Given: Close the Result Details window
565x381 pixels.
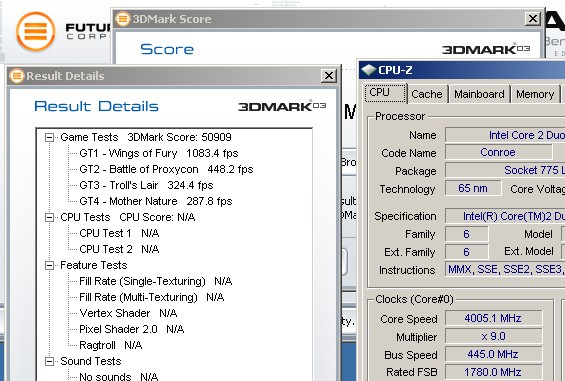Looking at the screenshot, I should pyautogui.click(x=329, y=76).
